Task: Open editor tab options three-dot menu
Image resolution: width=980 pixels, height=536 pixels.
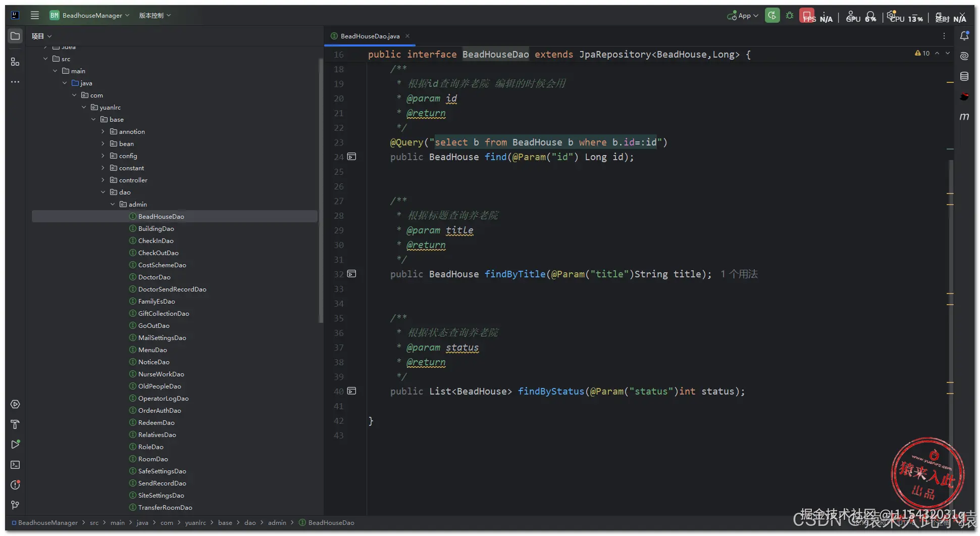Action: click(944, 36)
